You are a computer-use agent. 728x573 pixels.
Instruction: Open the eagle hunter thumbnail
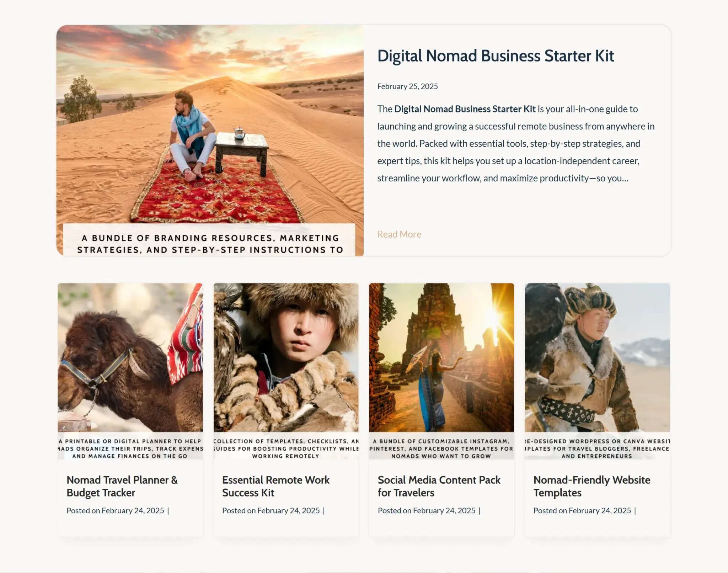(x=597, y=357)
